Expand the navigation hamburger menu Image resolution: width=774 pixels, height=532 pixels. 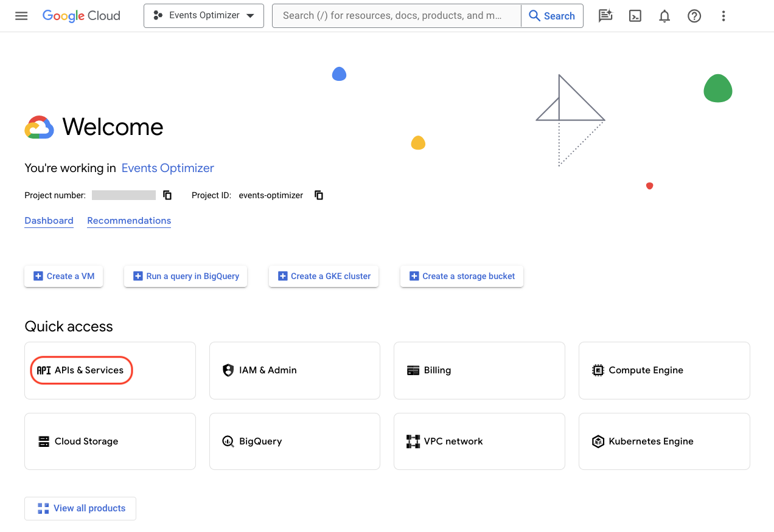coord(21,15)
